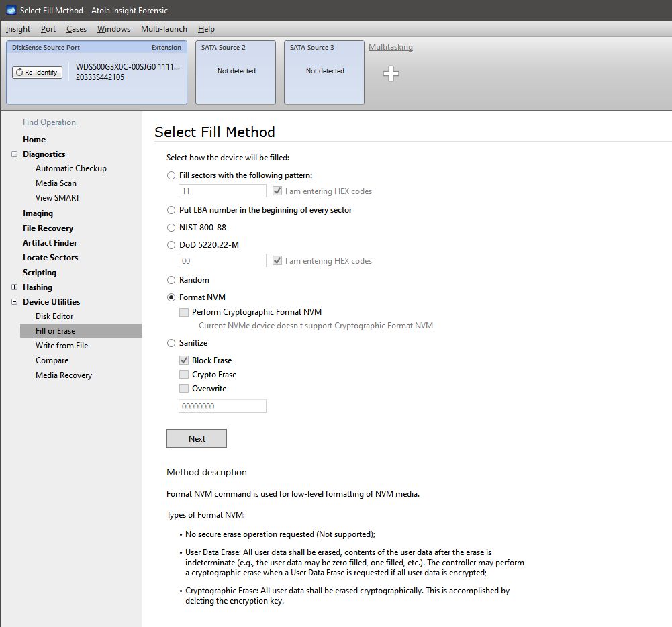This screenshot has height=627, width=672.
Task: Click the overwrite pattern field 00000000
Action: click(x=222, y=406)
